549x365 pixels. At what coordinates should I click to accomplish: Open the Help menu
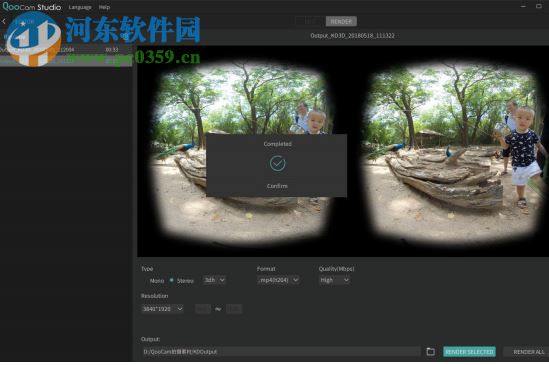pyautogui.click(x=104, y=7)
